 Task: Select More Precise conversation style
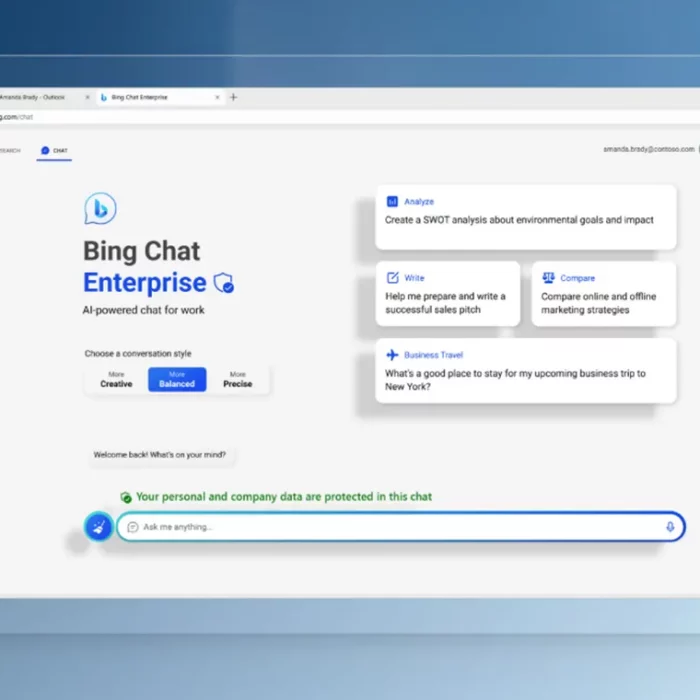pos(238,379)
